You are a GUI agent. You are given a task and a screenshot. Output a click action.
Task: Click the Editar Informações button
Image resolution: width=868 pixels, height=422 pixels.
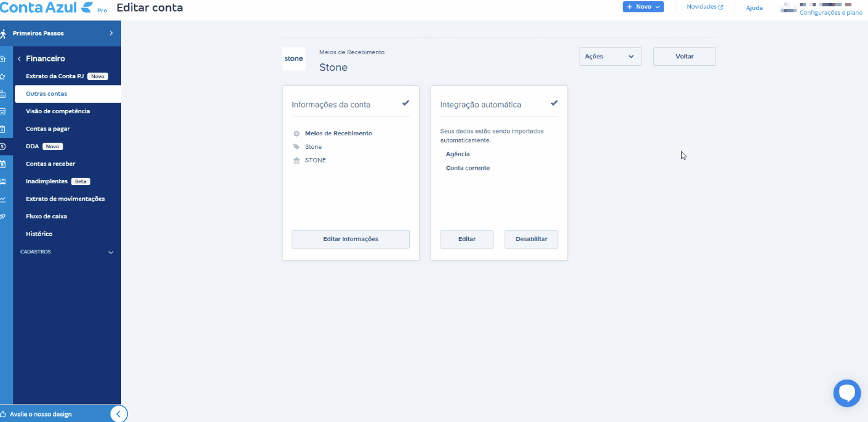[351, 239]
